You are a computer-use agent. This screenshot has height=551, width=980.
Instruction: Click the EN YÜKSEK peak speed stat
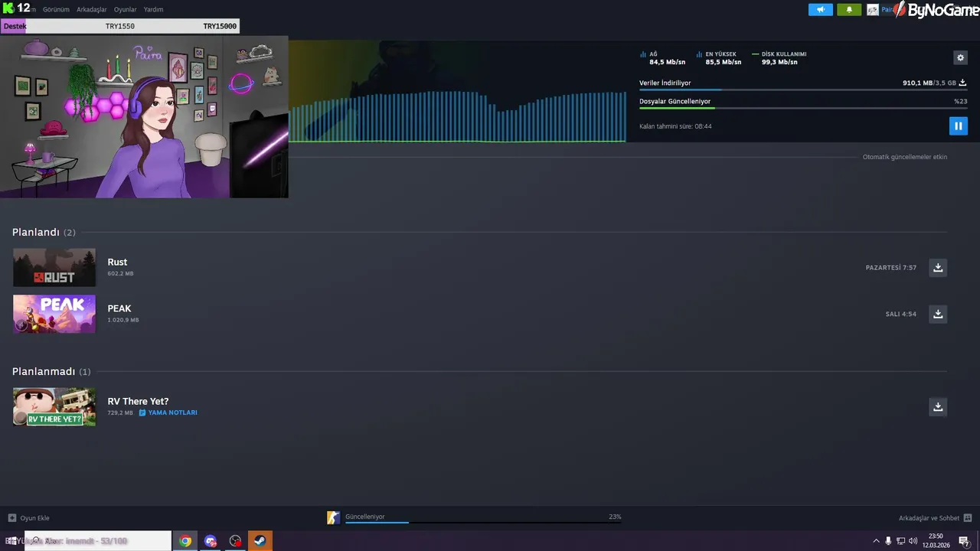tap(719, 58)
